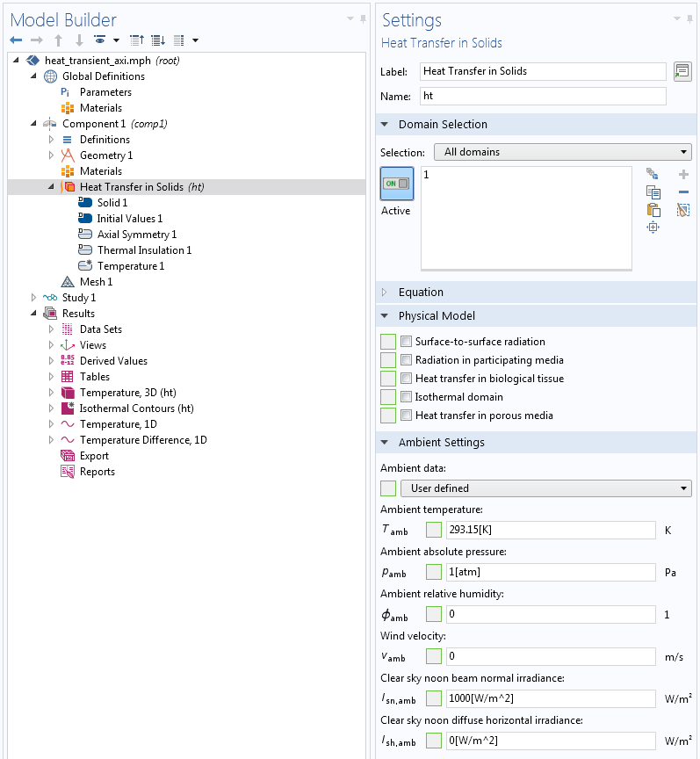Click the Zoom to Selection icon
The height and width of the screenshot is (759, 700).
tap(653, 228)
